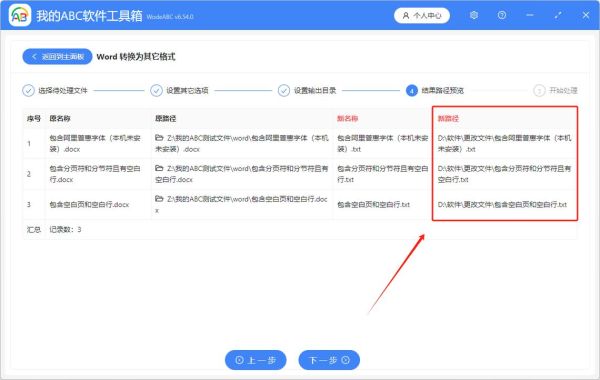
Task: Click the ABC toolbox app logo
Action: tap(20, 15)
